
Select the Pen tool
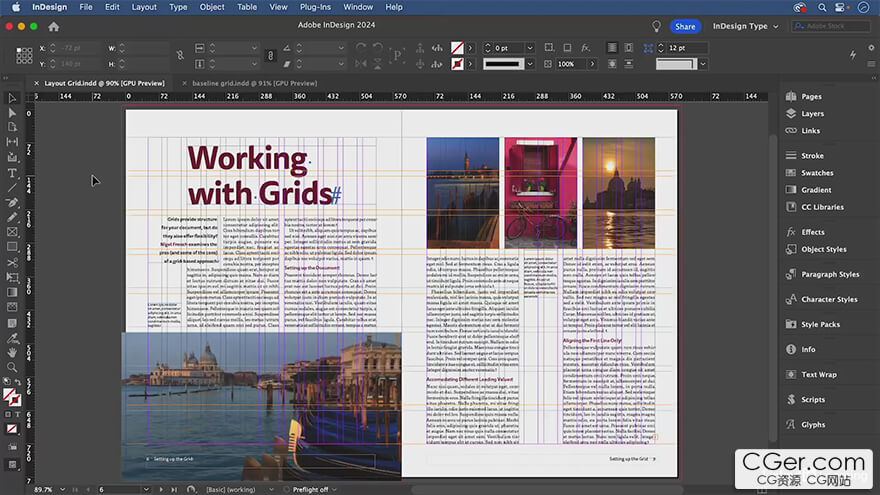[x=12, y=202]
